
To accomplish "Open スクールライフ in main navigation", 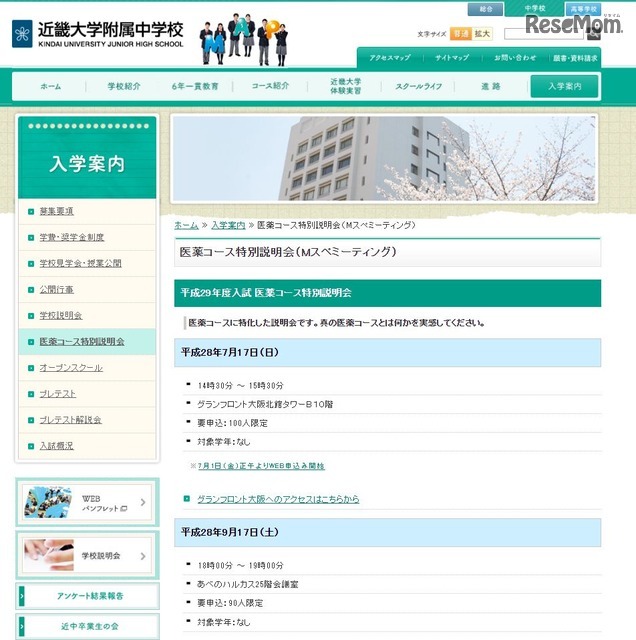I will point(418,87).
